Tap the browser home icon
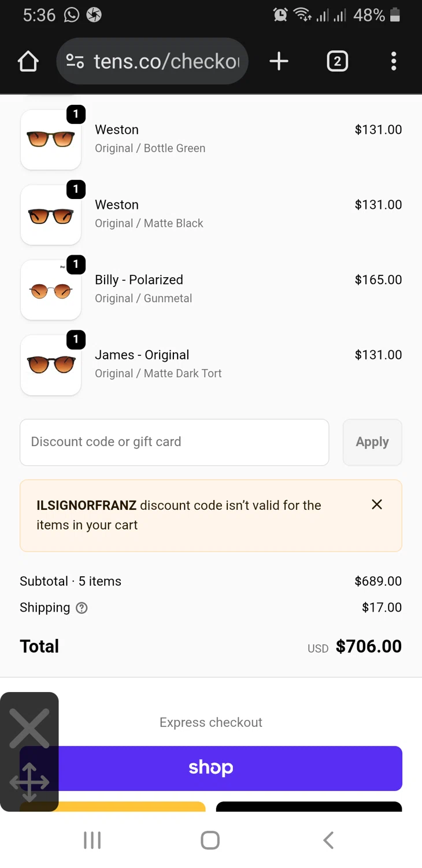The width and height of the screenshot is (422, 868). pos(28,61)
